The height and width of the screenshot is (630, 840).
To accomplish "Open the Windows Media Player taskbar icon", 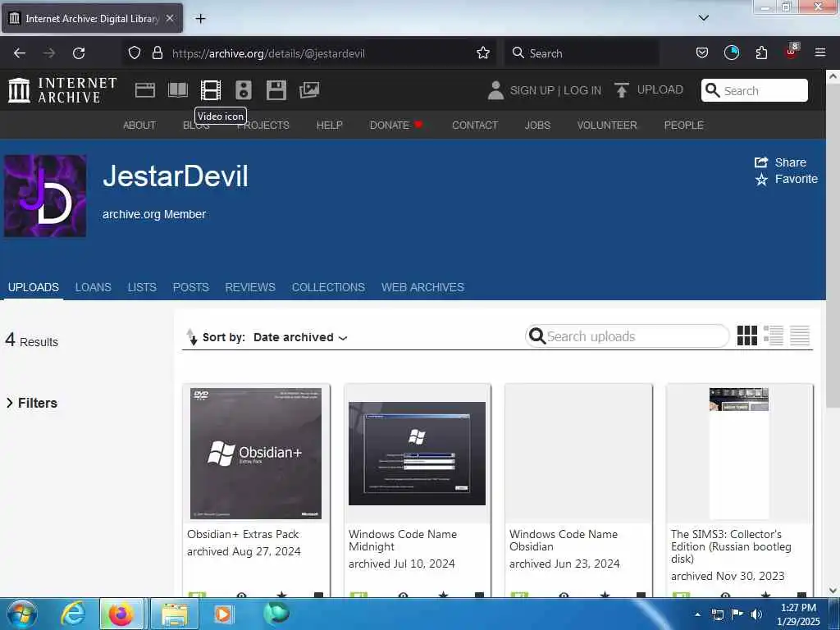I will (x=223, y=614).
